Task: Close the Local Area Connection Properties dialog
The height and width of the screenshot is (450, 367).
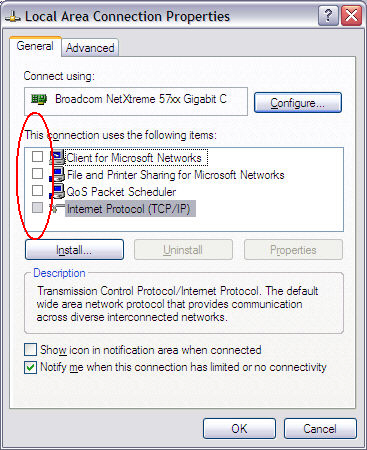Action: coord(351,15)
